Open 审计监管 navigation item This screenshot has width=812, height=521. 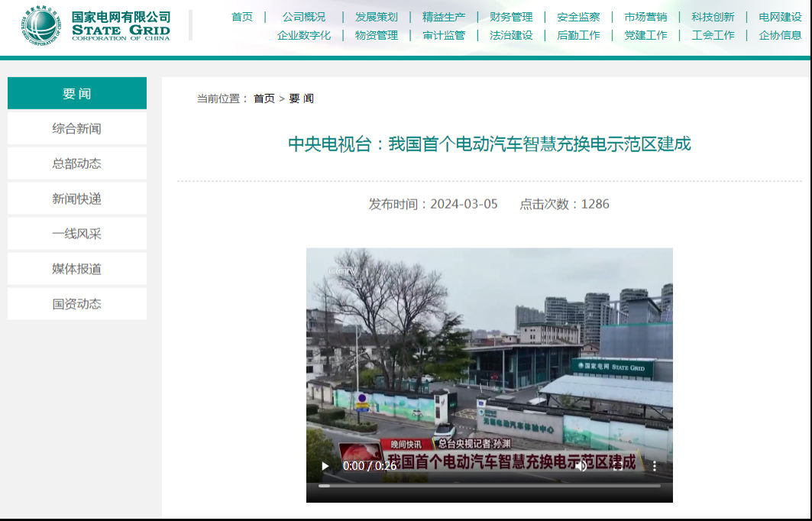444,35
